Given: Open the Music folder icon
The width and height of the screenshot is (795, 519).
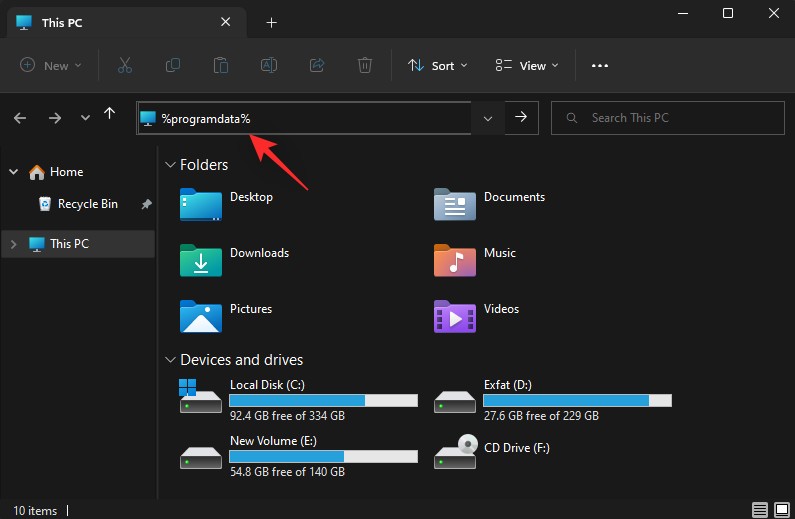Looking at the screenshot, I should point(455,261).
